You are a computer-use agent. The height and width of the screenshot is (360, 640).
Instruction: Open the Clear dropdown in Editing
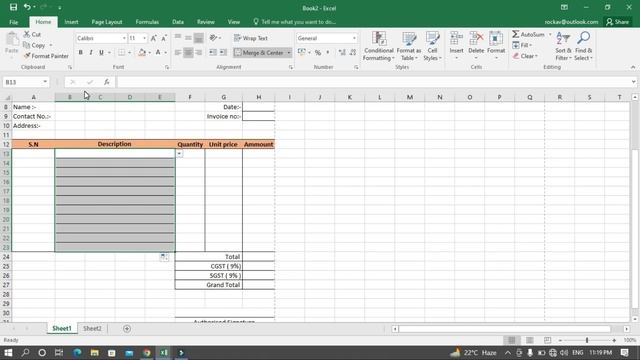click(525, 56)
